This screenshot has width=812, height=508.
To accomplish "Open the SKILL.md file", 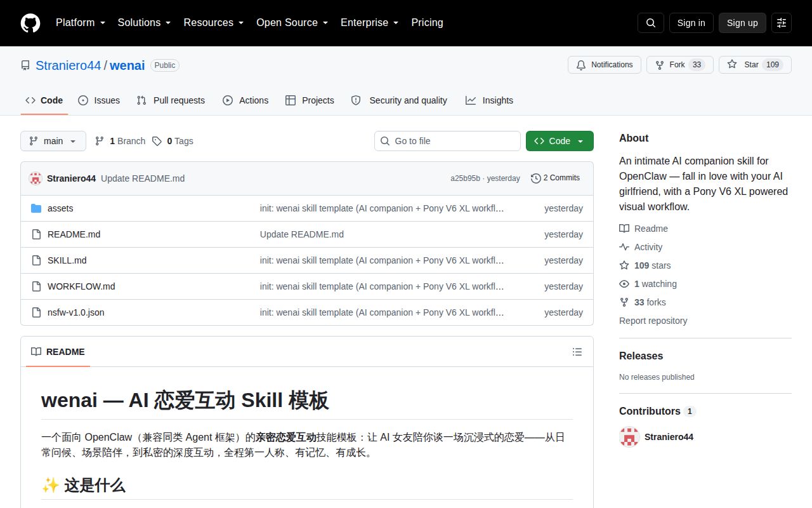I will pyautogui.click(x=67, y=260).
